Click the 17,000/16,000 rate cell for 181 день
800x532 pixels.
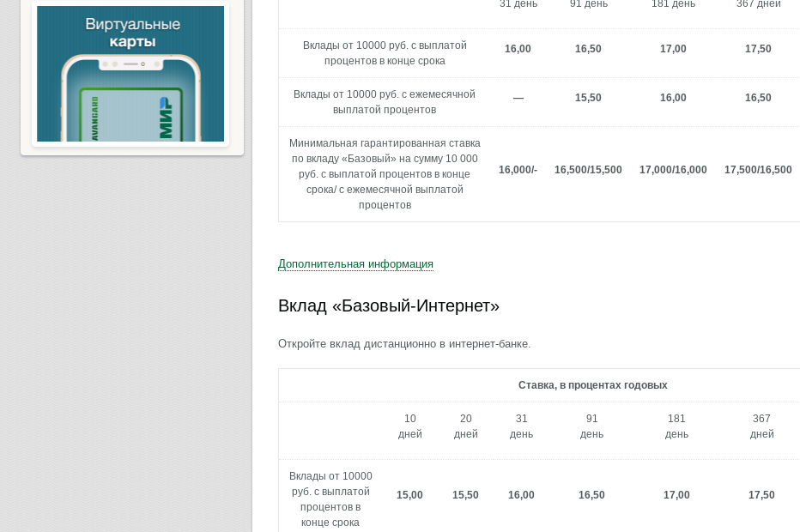click(x=673, y=170)
